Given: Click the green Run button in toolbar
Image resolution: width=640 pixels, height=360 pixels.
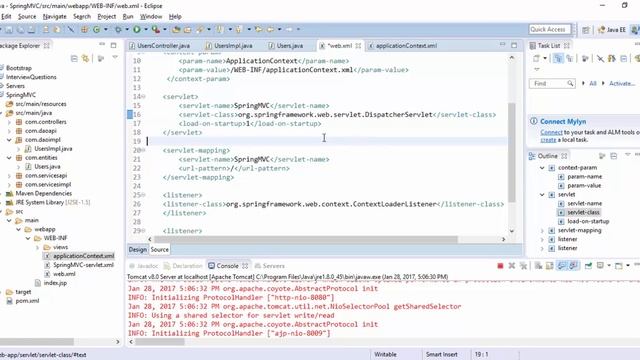Looking at the screenshot, I should (137, 29).
